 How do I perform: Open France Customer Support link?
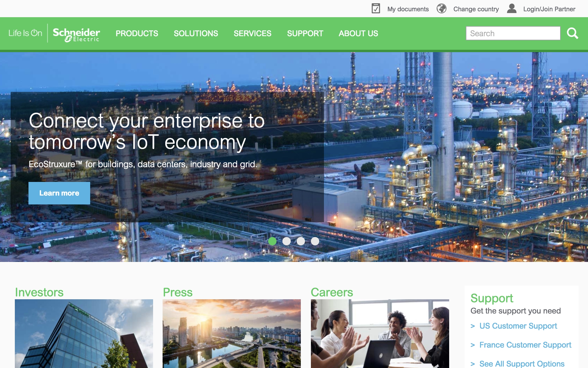tap(525, 345)
